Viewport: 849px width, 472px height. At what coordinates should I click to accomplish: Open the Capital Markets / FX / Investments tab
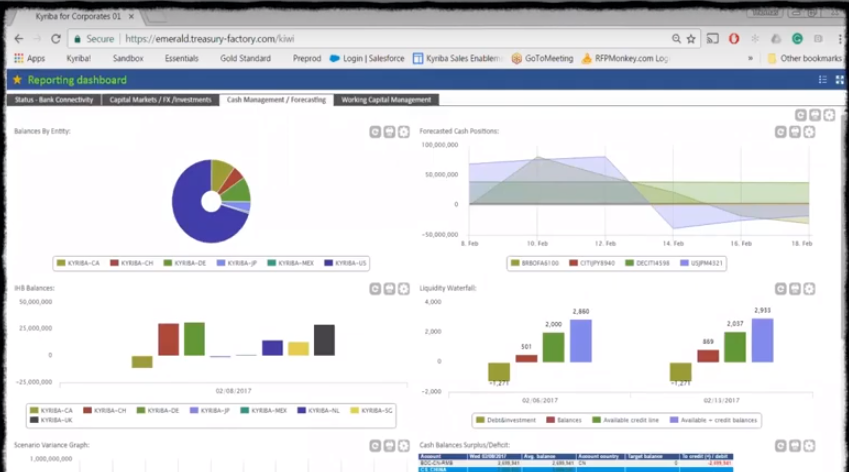(160, 100)
